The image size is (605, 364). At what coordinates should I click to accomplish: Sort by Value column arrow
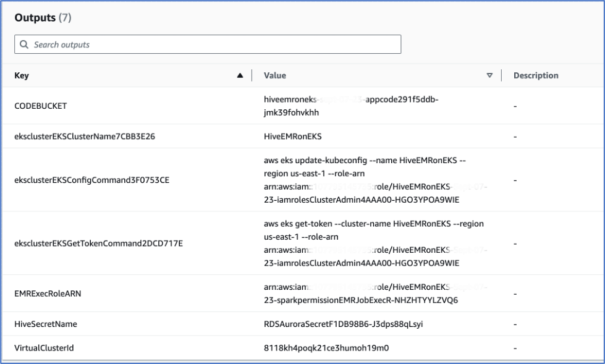pos(489,75)
